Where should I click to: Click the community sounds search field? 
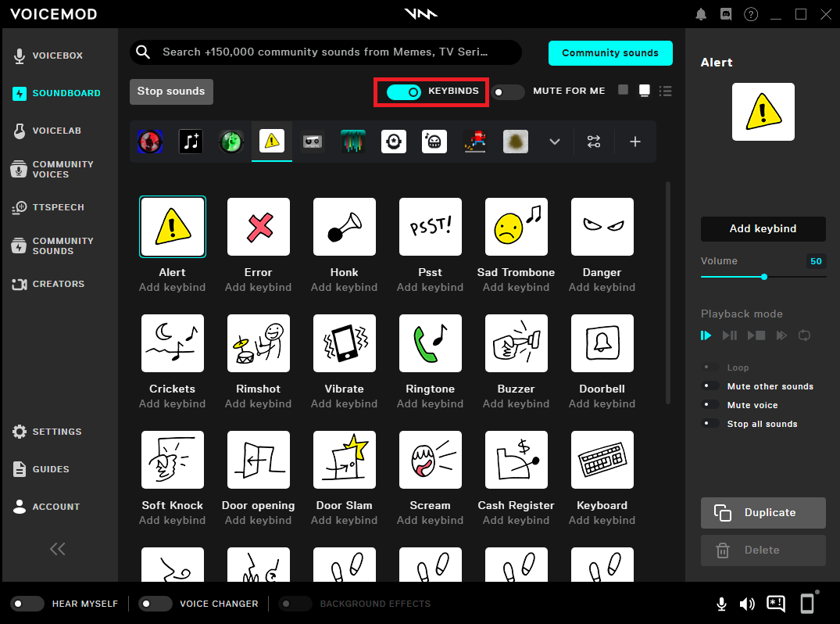(325, 52)
